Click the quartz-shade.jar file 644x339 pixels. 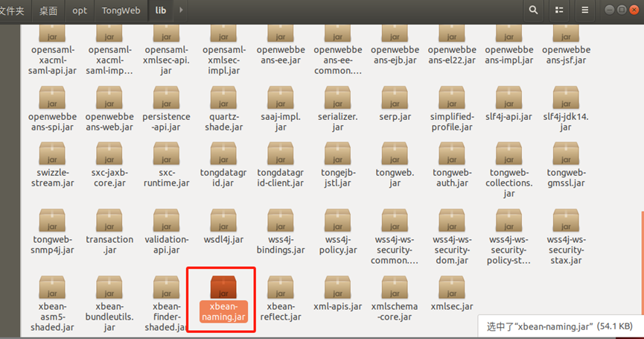pos(223,98)
